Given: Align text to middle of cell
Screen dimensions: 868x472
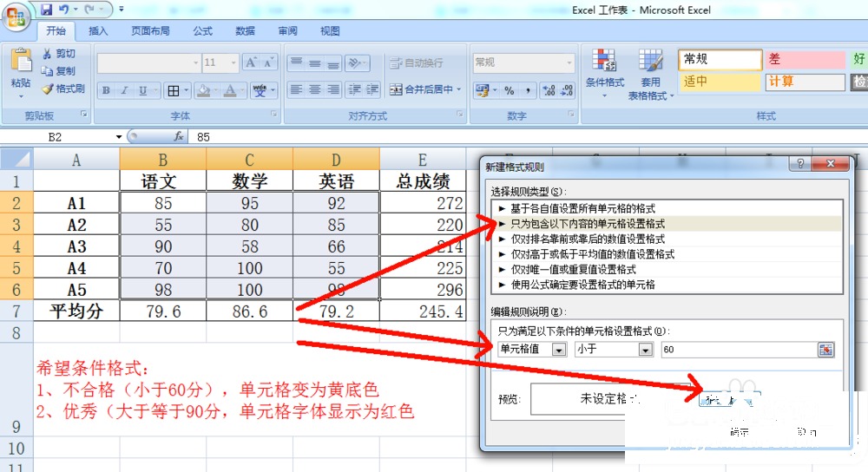Looking at the screenshot, I should 315,62.
